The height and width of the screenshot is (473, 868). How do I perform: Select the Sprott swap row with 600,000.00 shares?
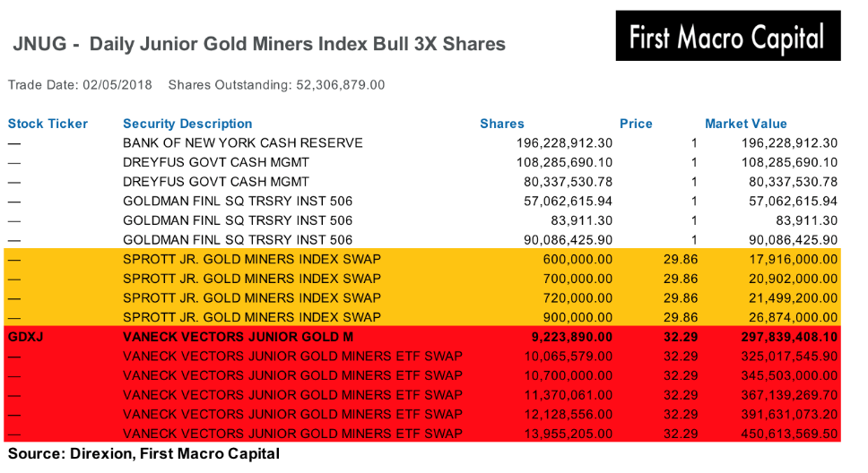pyautogui.click(x=422, y=259)
